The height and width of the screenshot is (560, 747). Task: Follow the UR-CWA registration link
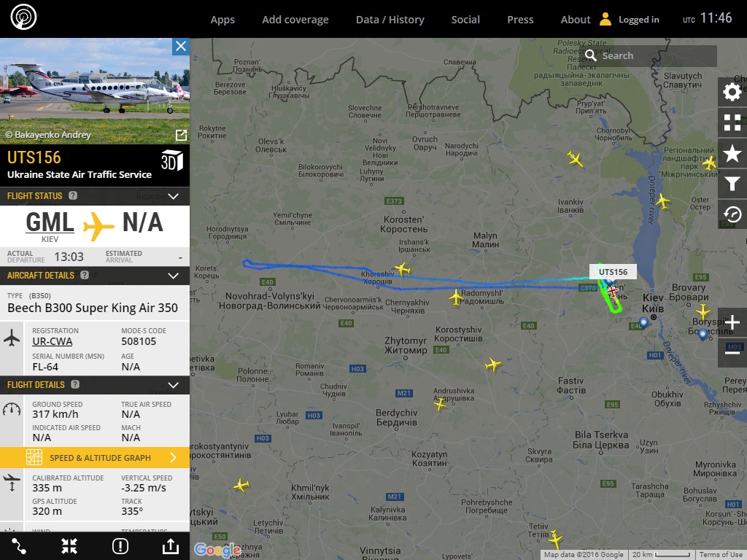coord(53,341)
